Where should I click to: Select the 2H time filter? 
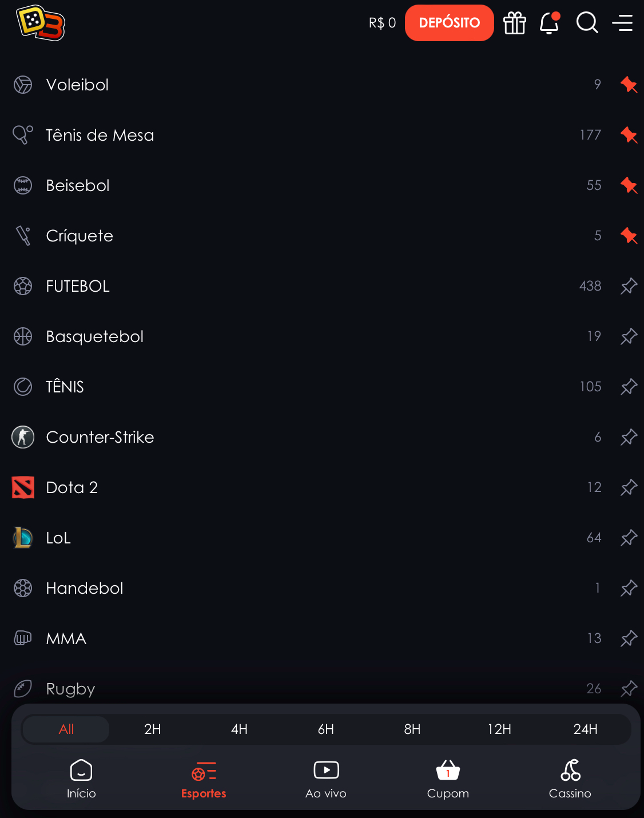(153, 729)
